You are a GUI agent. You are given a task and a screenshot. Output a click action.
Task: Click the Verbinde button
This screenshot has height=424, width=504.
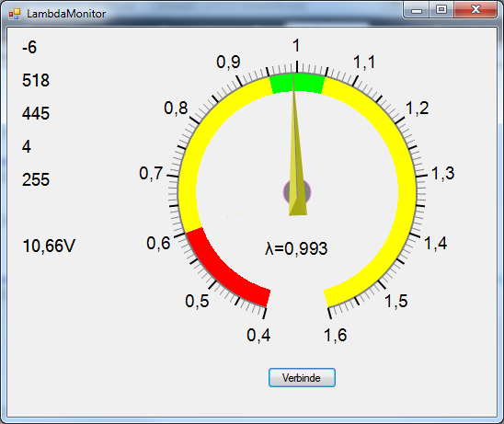coord(302,377)
